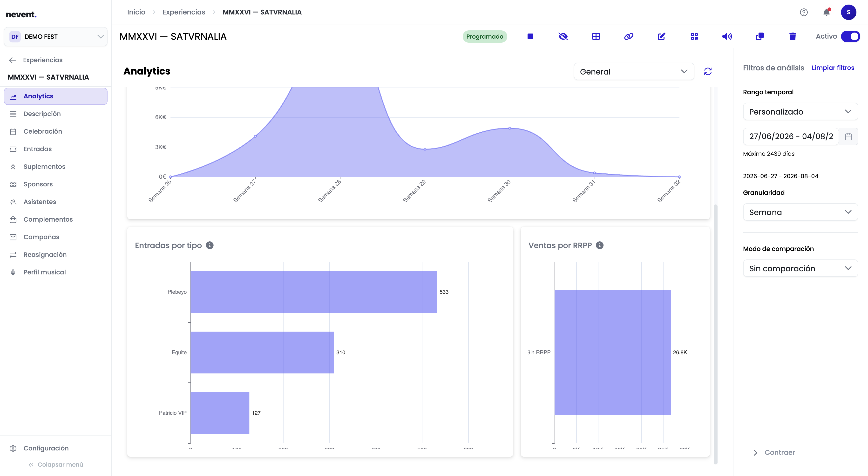The image size is (868, 476).
Task: Click Colapsar menú to collapse sidebar
Action: (56, 465)
